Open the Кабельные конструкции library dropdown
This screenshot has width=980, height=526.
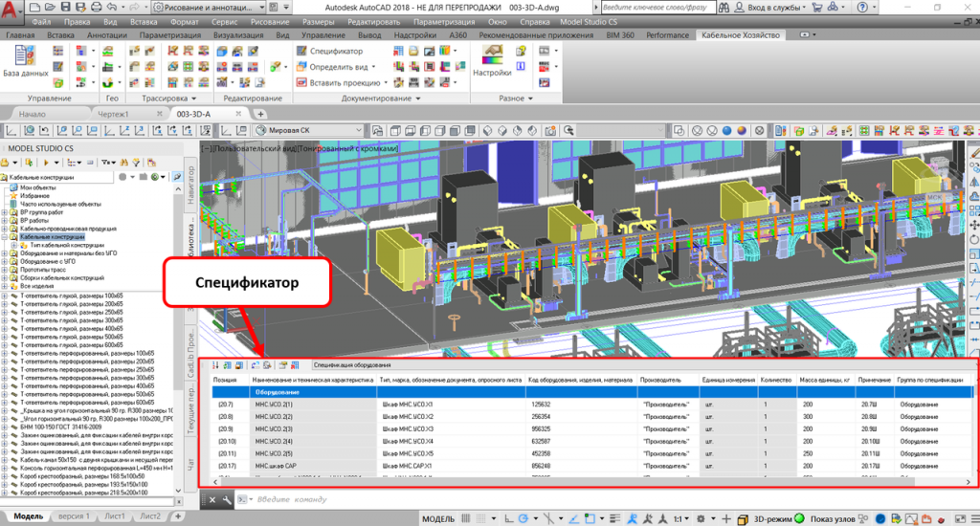[x=58, y=178]
